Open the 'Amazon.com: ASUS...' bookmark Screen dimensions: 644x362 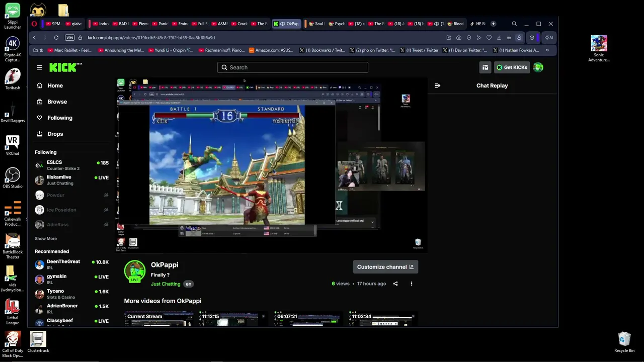pos(271,50)
